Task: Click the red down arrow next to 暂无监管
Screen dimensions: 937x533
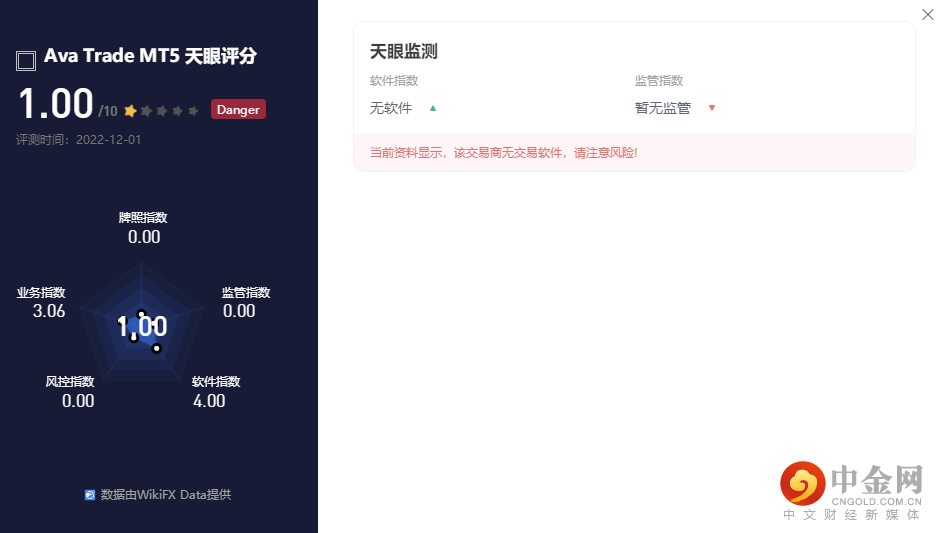Action: pyautogui.click(x=712, y=108)
